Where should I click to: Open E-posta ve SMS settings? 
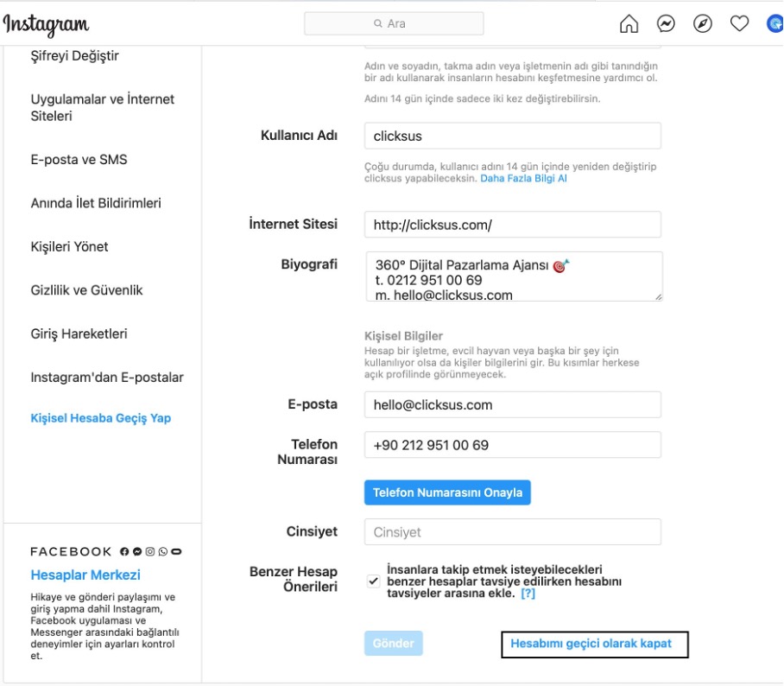point(79,160)
